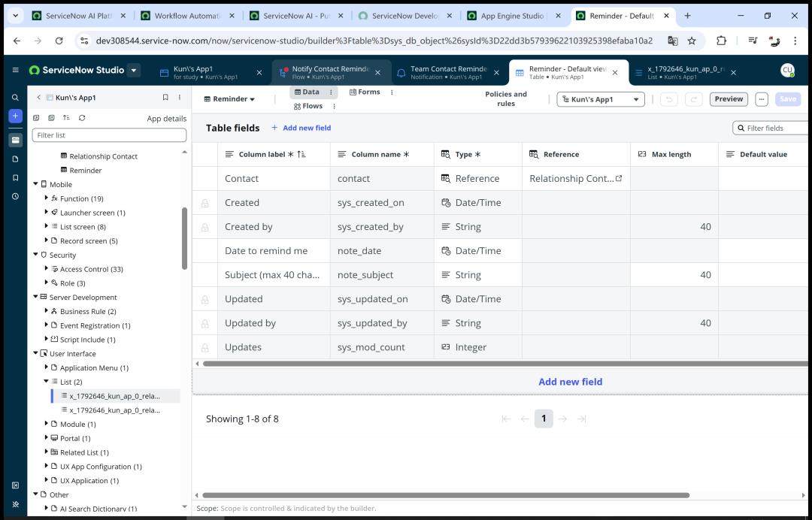Open App details link
Viewport: 812px width, 520px height.
tap(166, 119)
